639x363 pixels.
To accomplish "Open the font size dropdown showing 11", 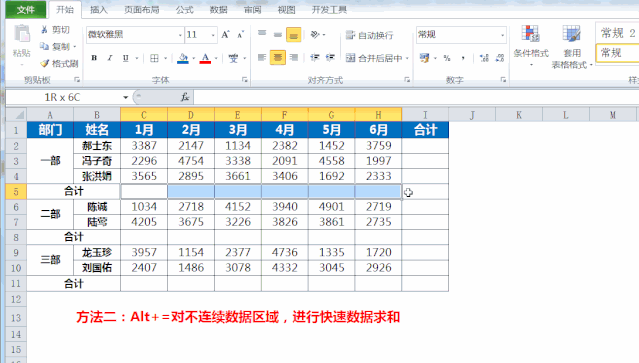I will (213, 35).
